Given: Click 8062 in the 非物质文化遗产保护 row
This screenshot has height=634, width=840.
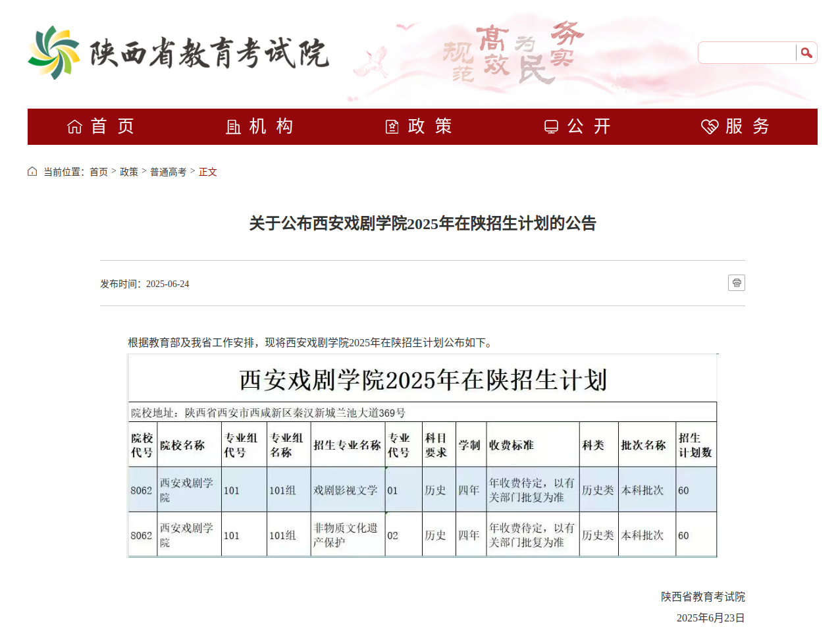Looking at the screenshot, I should tap(142, 536).
